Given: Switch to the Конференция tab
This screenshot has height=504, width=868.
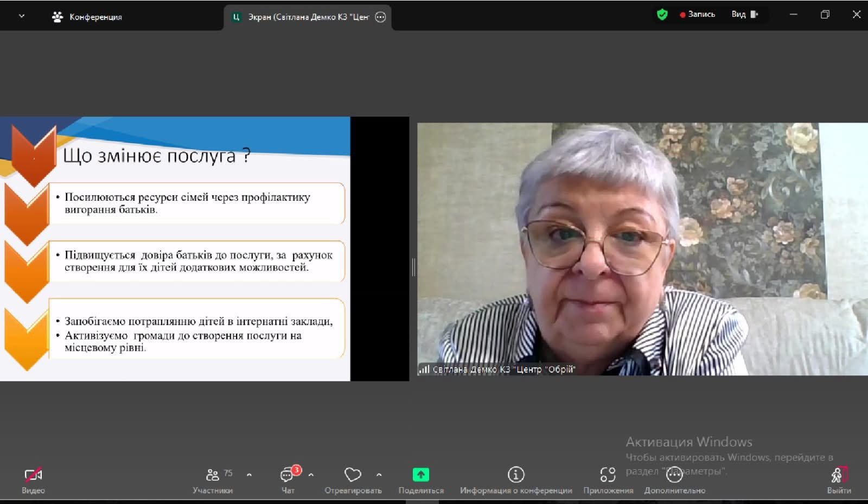Looking at the screenshot, I should click(x=87, y=17).
